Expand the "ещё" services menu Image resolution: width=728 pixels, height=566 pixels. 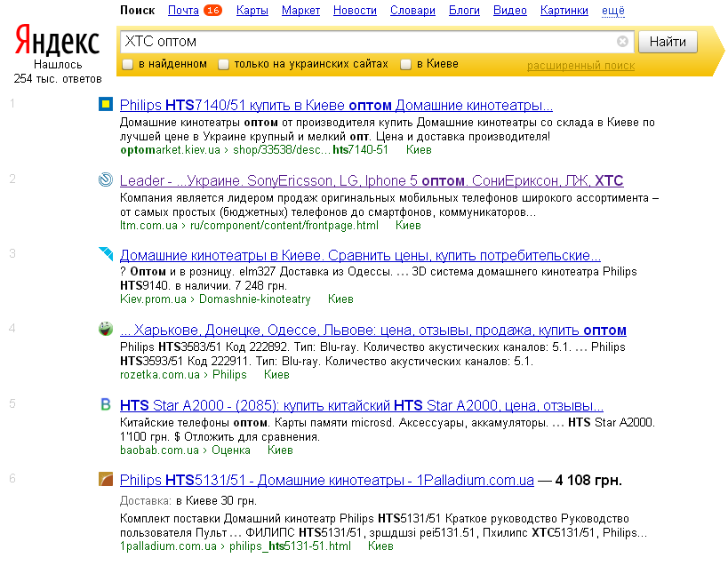click(612, 11)
